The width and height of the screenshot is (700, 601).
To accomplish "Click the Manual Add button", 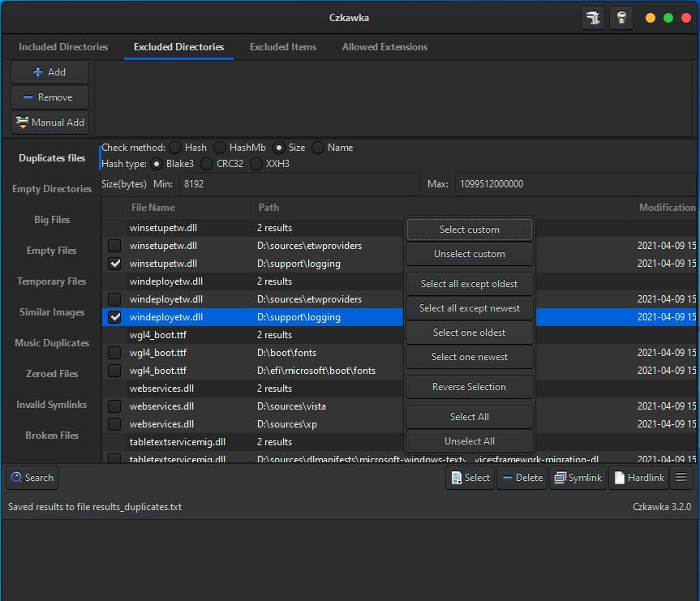I will pos(50,122).
